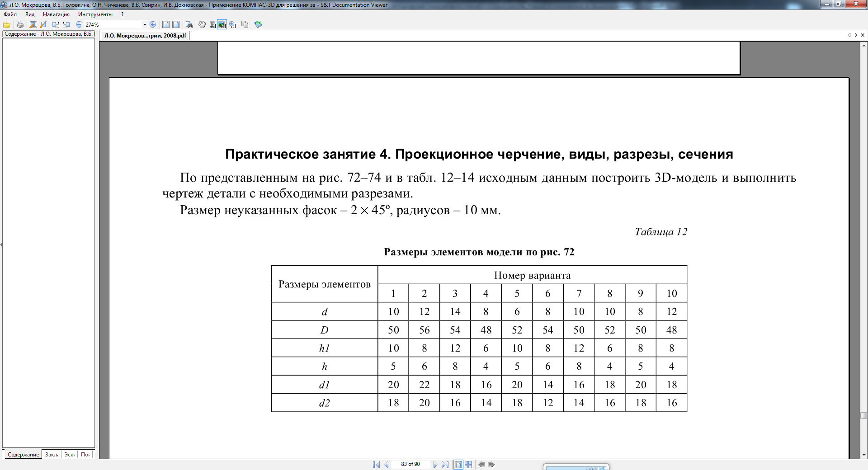This screenshot has width=868, height=470.
Task: Click the vertical scrollbar up arrow
Action: tap(864, 45)
